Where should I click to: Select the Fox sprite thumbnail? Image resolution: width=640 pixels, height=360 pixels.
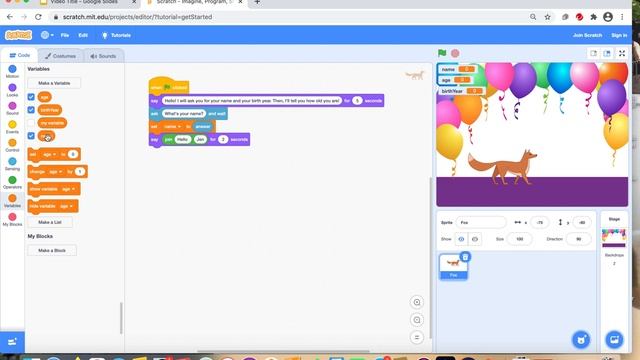coord(453,267)
